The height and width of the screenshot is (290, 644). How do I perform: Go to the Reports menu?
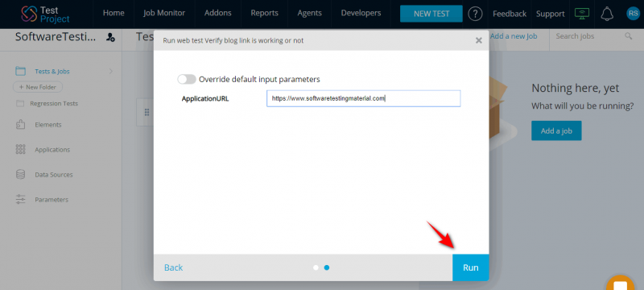265,13
